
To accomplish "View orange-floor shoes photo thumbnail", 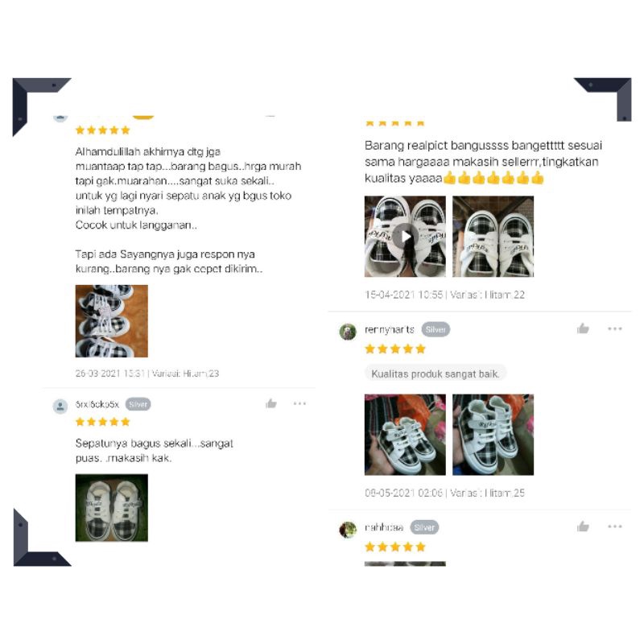I will (112, 321).
